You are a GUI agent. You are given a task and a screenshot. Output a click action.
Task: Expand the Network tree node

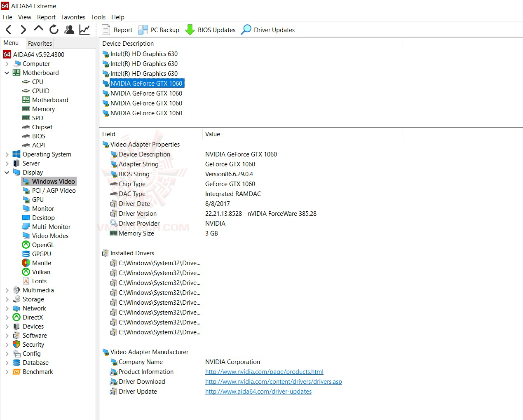(x=7, y=308)
